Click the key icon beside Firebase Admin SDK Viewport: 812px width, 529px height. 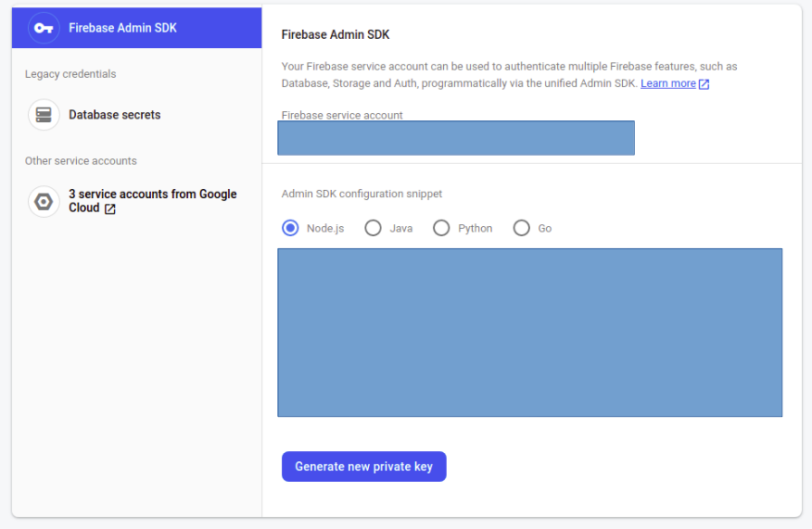point(44,28)
